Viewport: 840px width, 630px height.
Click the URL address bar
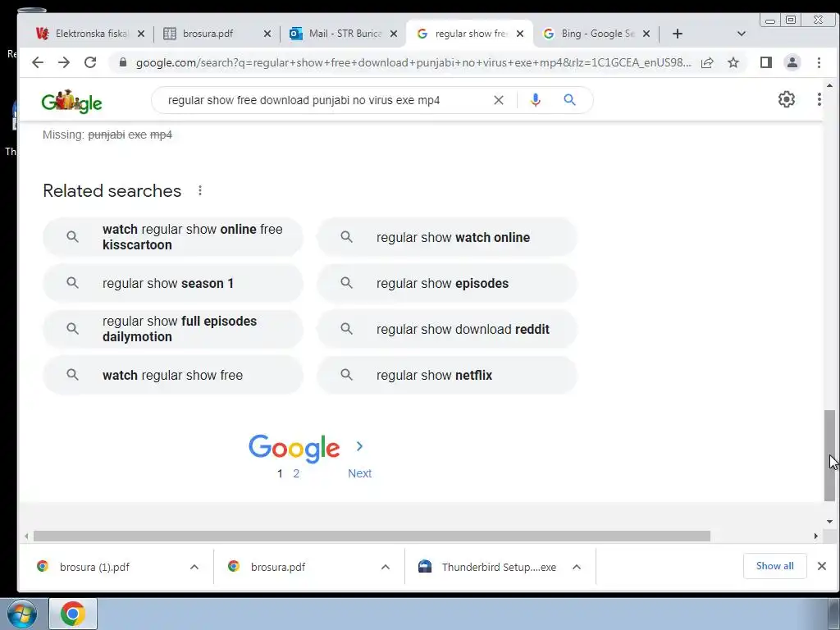click(413, 62)
